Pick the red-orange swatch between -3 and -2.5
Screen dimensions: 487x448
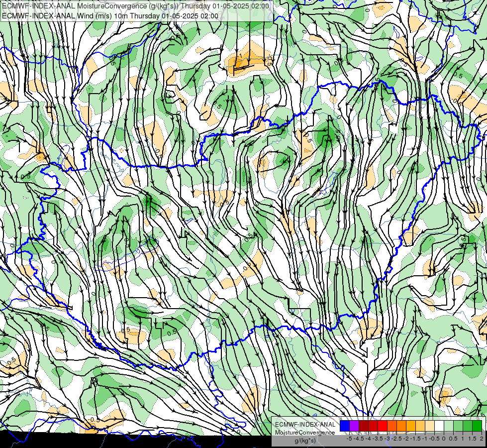click(392, 426)
